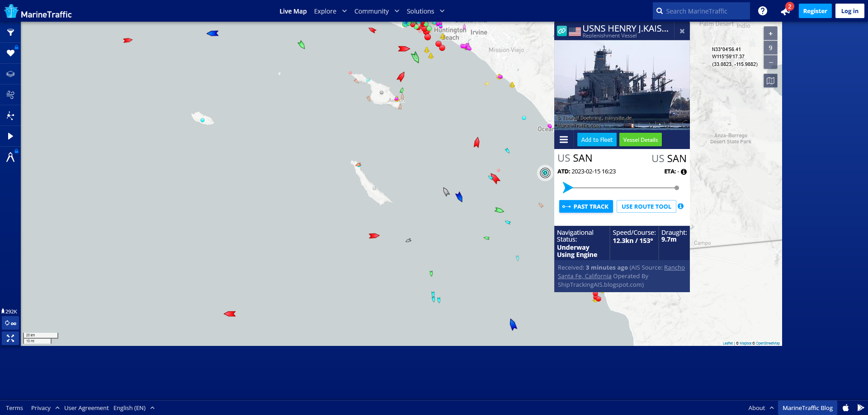Open the Google Play store icon

coord(861,408)
